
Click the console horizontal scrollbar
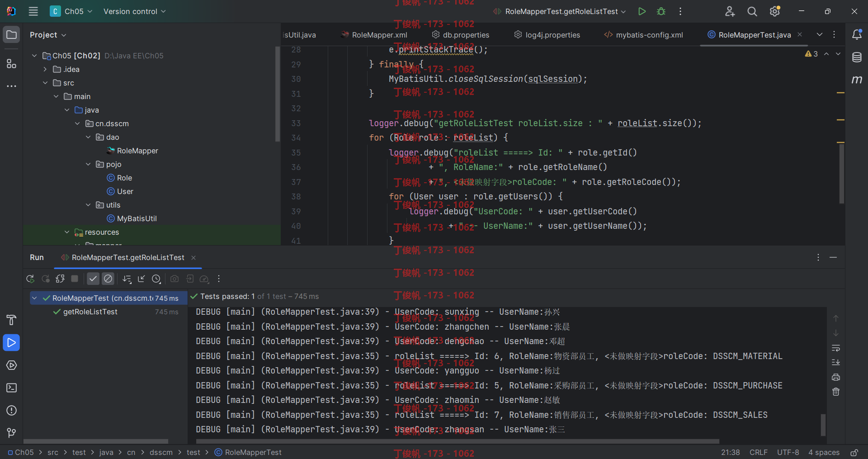[x=457, y=441]
